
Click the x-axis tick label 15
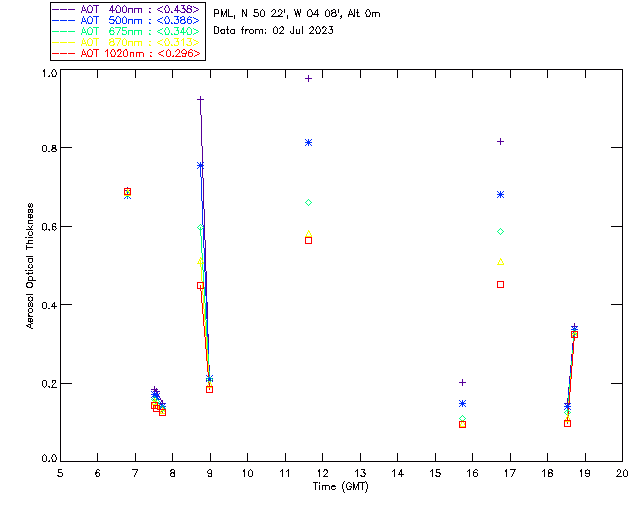tap(435, 473)
